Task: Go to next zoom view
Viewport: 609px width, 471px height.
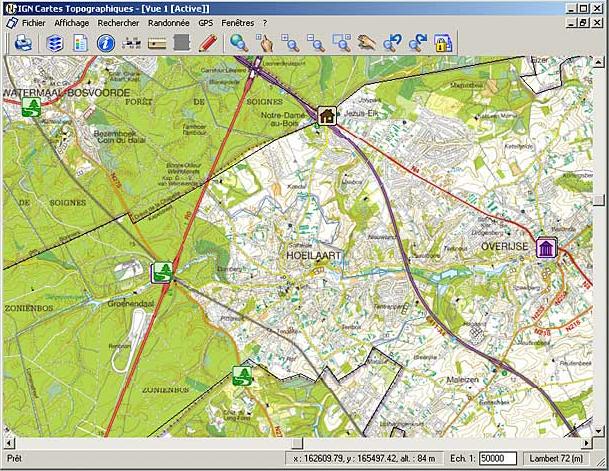Action: point(418,43)
